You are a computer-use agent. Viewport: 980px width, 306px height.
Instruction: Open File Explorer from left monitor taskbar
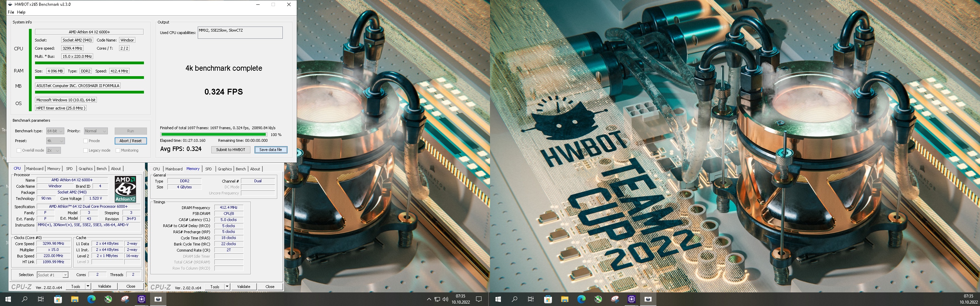(75, 299)
